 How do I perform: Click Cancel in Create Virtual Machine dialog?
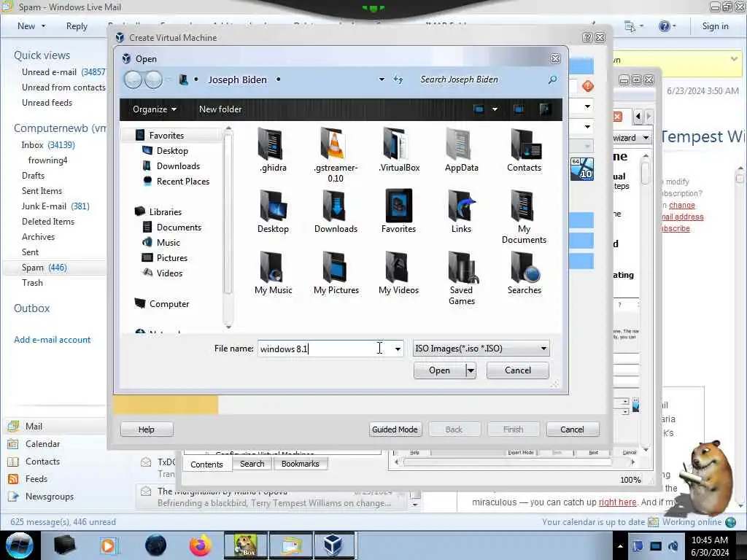572,429
